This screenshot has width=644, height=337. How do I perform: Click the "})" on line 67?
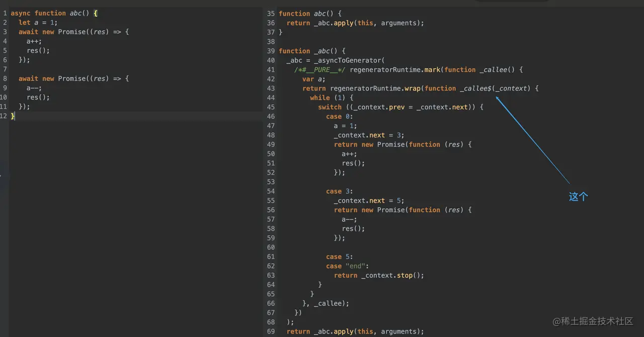(298, 313)
